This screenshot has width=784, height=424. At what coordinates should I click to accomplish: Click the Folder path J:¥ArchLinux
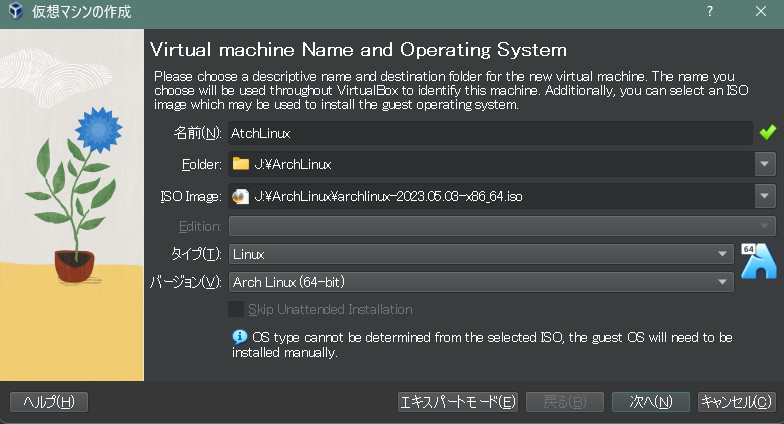tap(292, 164)
